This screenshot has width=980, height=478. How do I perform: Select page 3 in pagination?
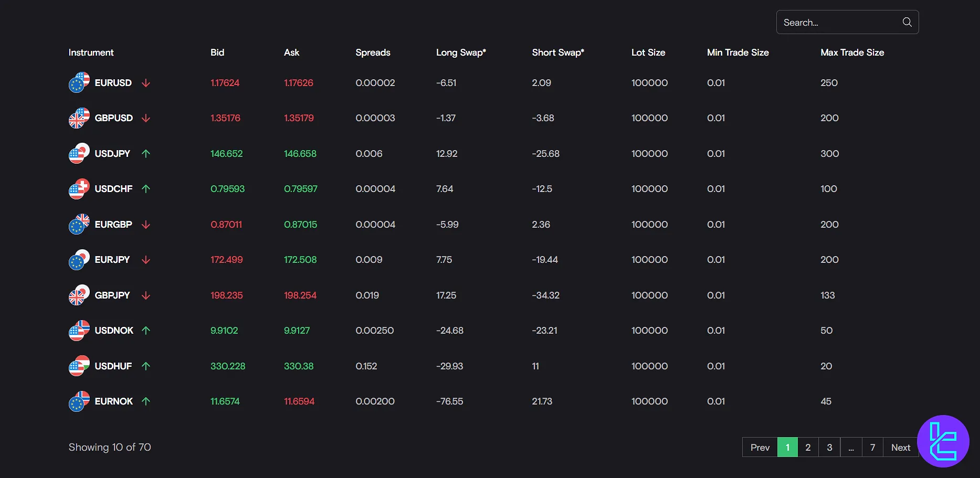(829, 448)
